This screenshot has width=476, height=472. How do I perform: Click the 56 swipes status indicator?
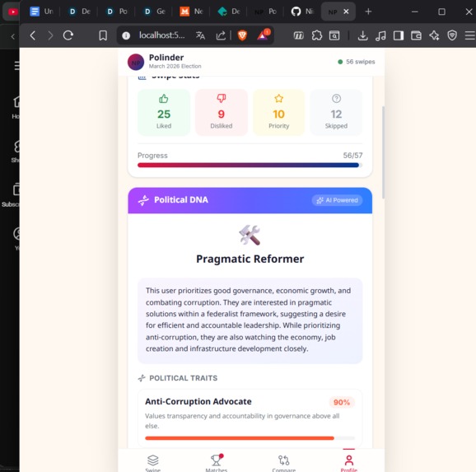(x=357, y=62)
